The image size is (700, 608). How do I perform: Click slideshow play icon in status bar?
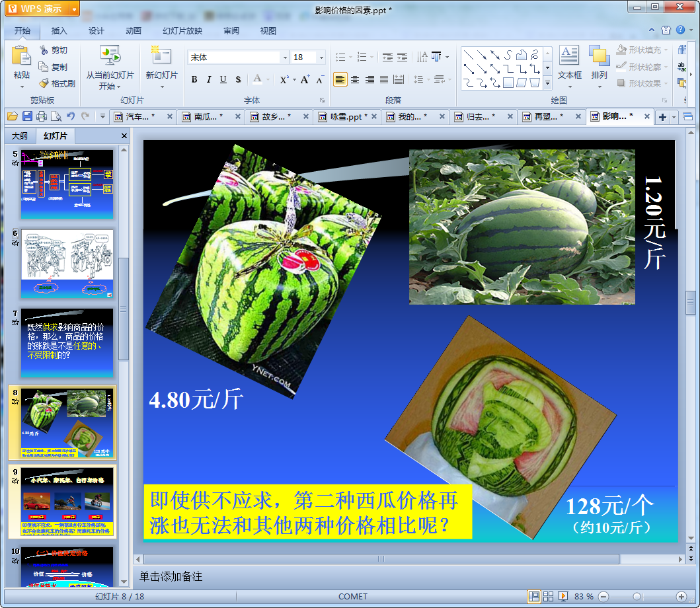pos(563,596)
